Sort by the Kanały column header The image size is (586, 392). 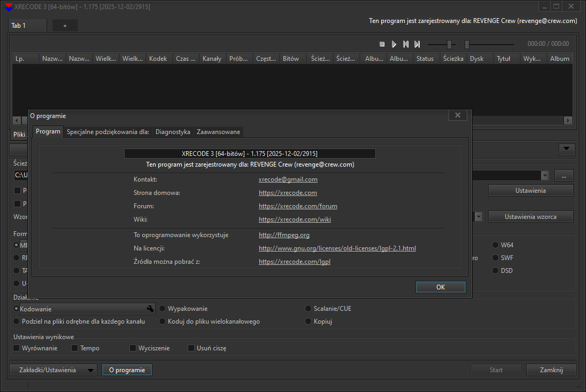(213, 59)
